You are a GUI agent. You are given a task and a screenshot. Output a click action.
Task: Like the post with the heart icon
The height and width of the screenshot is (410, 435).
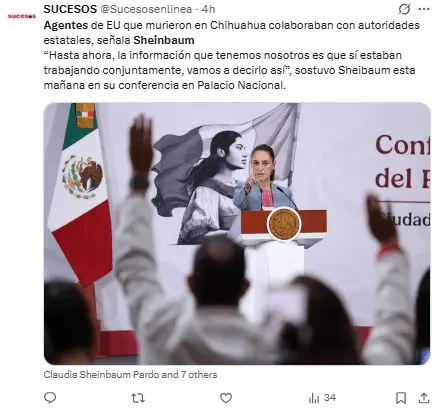coord(226,398)
